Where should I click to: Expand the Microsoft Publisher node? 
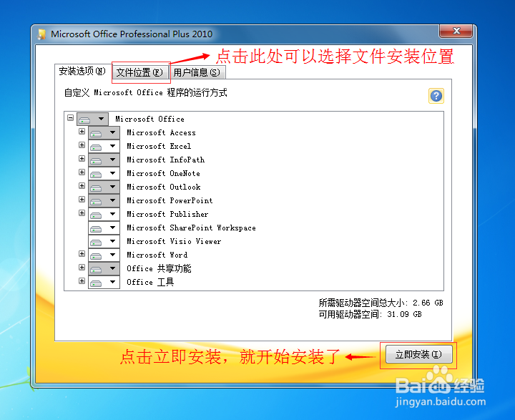coord(82,213)
